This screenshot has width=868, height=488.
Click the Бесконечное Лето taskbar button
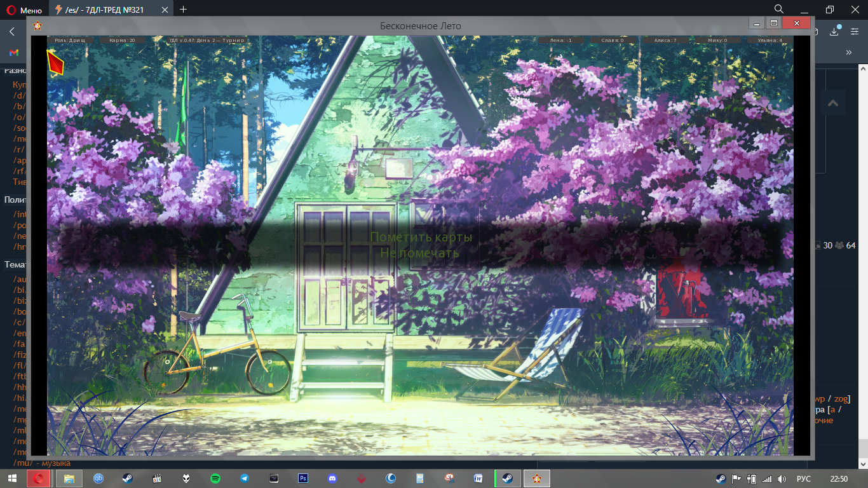click(537, 478)
